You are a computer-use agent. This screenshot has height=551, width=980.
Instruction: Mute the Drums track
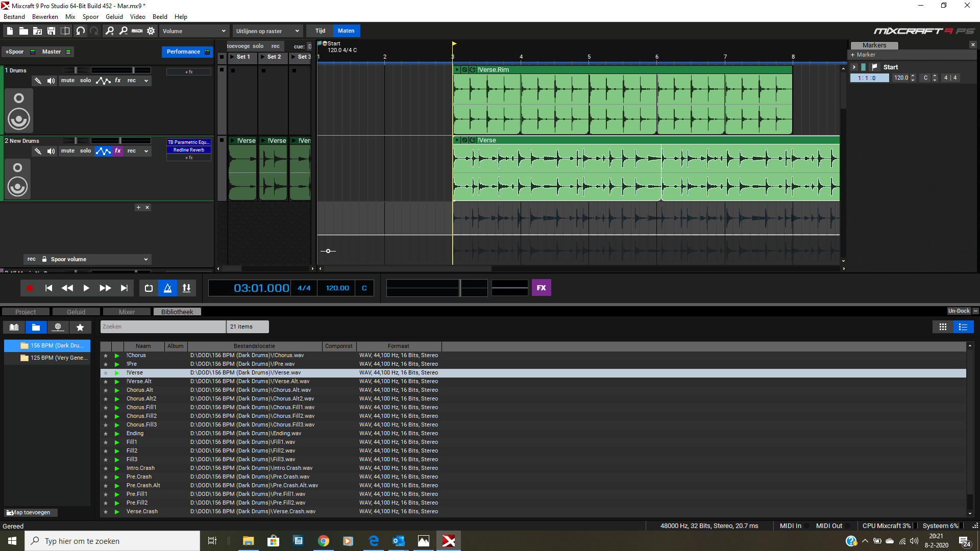pyautogui.click(x=68, y=81)
